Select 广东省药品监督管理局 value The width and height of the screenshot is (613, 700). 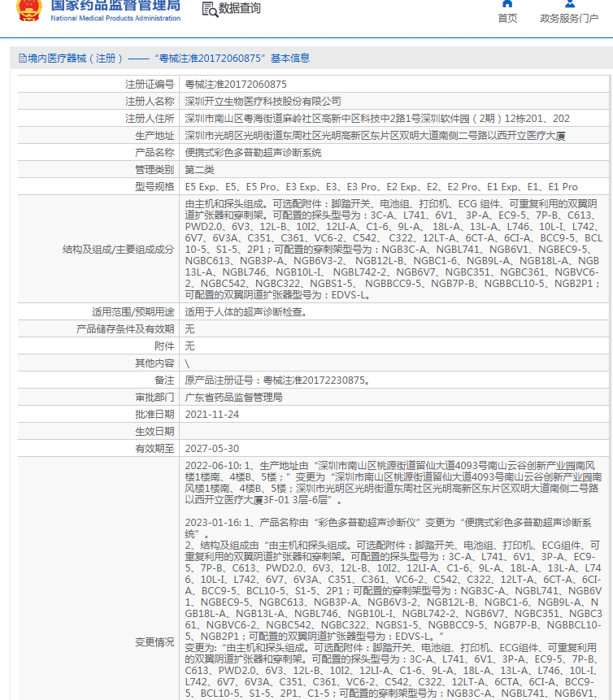pyautogui.click(x=233, y=398)
